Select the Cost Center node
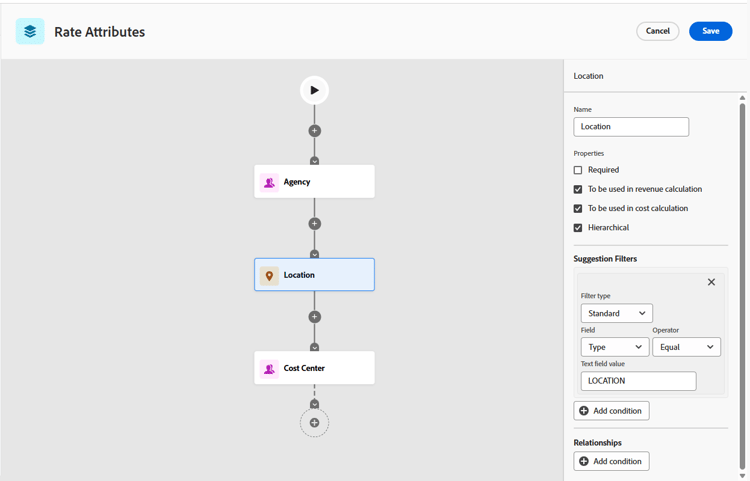The width and height of the screenshot is (750, 481). [314, 368]
